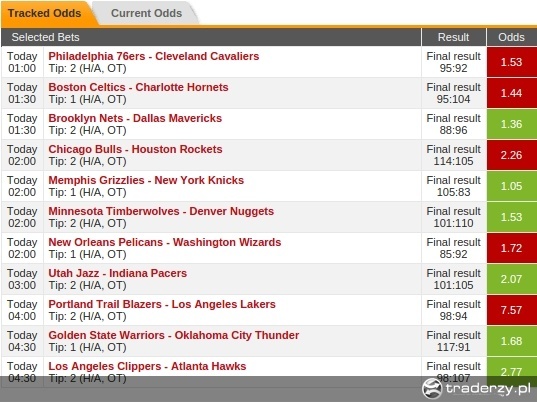Open New Orleans Pelicans - Washington Wizards link
The image size is (537, 402).
(x=164, y=242)
